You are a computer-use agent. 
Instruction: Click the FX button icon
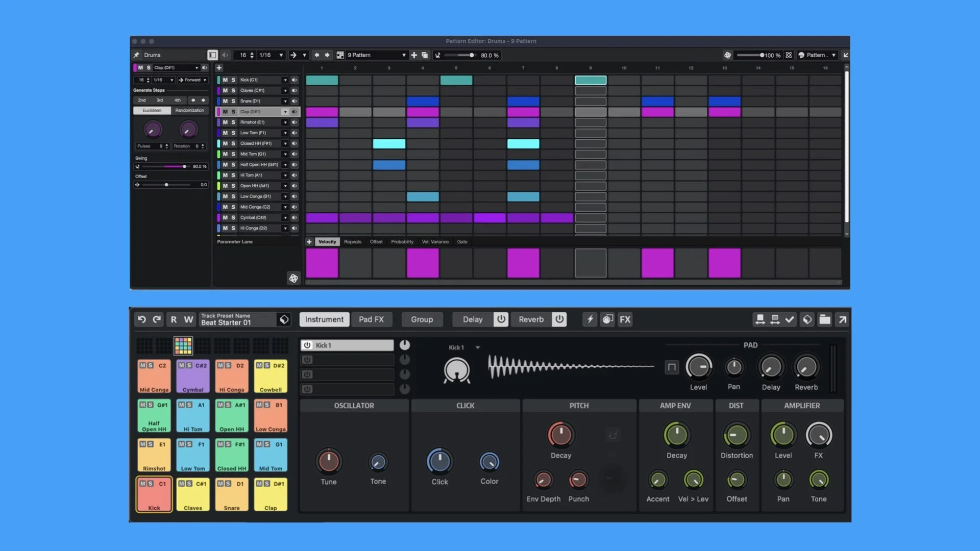coord(625,319)
